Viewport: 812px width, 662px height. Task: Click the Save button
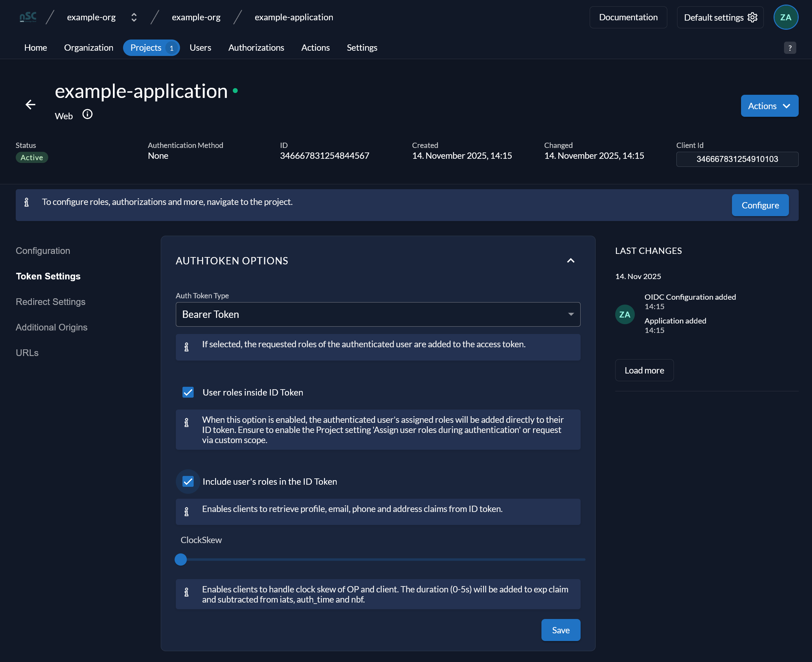tap(560, 630)
